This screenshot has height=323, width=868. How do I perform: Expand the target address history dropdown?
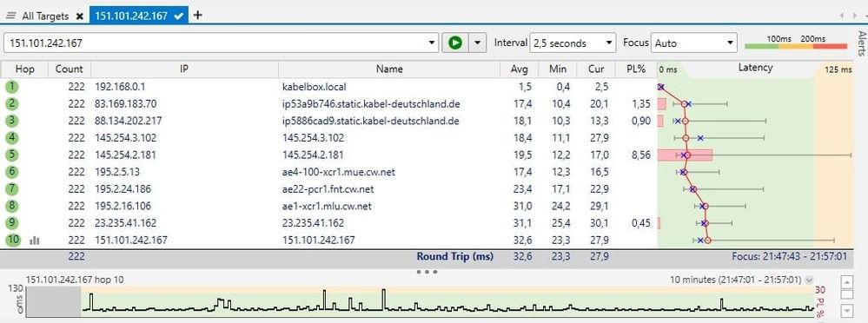click(x=433, y=43)
